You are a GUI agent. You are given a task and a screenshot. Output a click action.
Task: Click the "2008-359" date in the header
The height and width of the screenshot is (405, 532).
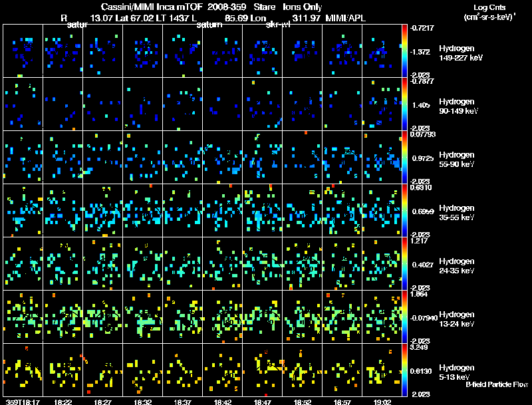[x=227, y=7]
